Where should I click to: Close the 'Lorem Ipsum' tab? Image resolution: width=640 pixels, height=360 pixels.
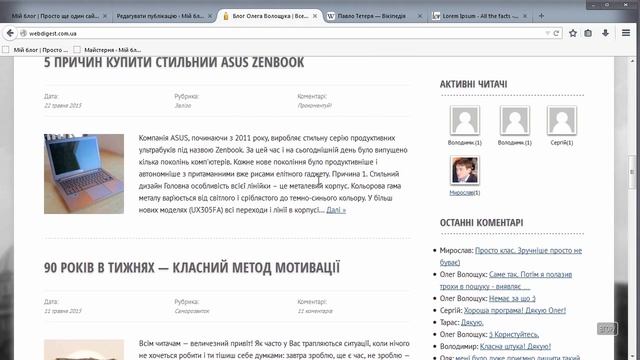[525, 16]
